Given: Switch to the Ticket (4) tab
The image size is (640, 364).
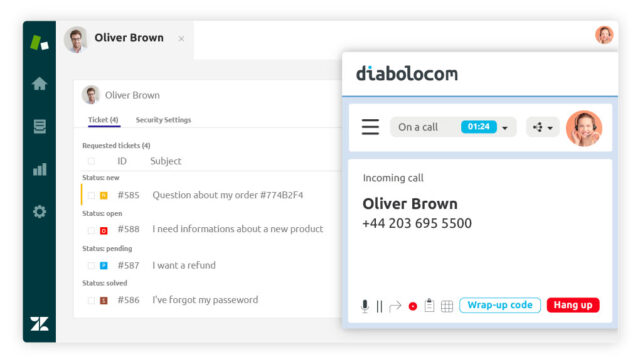Looking at the screenshot, I should point(103,120).
